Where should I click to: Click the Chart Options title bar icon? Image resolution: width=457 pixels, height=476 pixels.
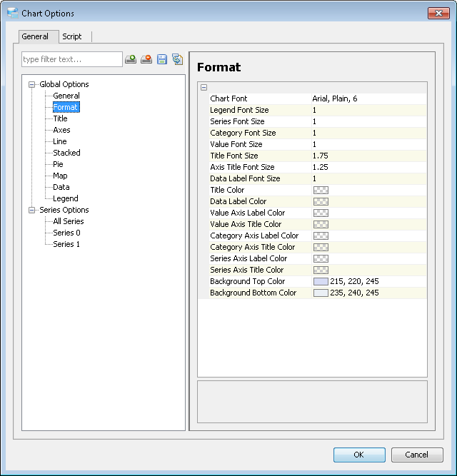click(x=13, y=14)
